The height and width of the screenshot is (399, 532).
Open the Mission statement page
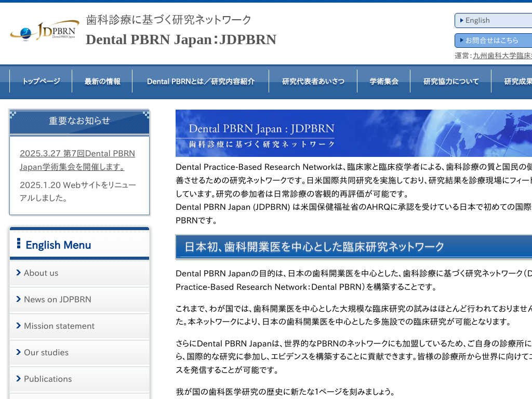click(79, 326)
